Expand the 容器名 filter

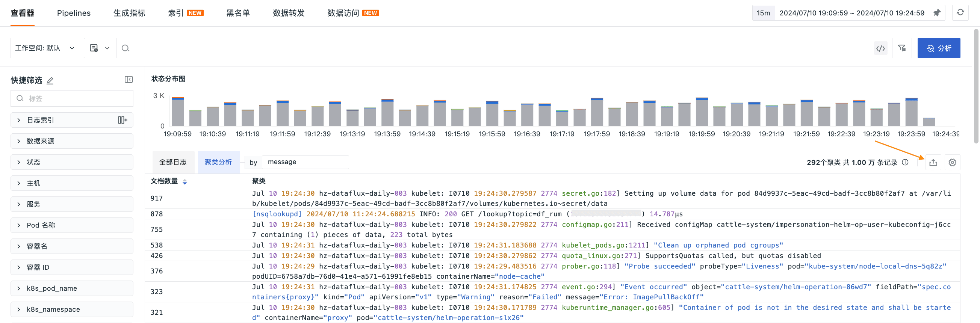[x=72, y=246]
